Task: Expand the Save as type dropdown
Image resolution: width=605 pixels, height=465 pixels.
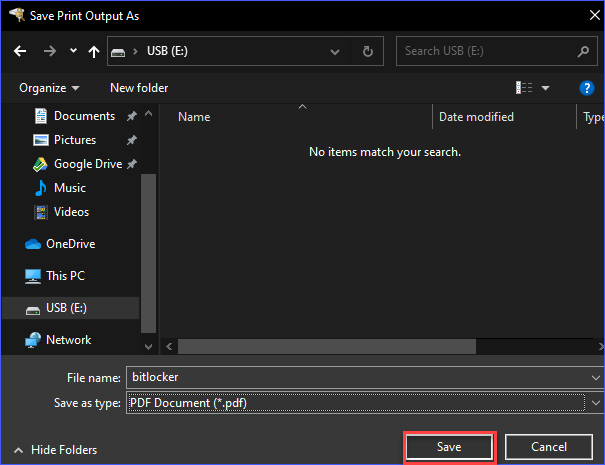Action: tap(597, 402)
